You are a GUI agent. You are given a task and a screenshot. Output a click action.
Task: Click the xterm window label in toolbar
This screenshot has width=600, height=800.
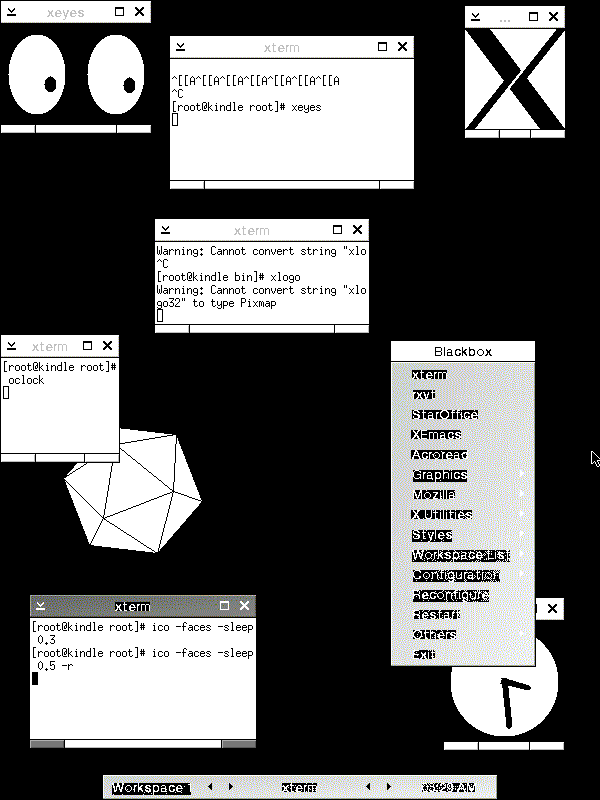tap(299, 788)
